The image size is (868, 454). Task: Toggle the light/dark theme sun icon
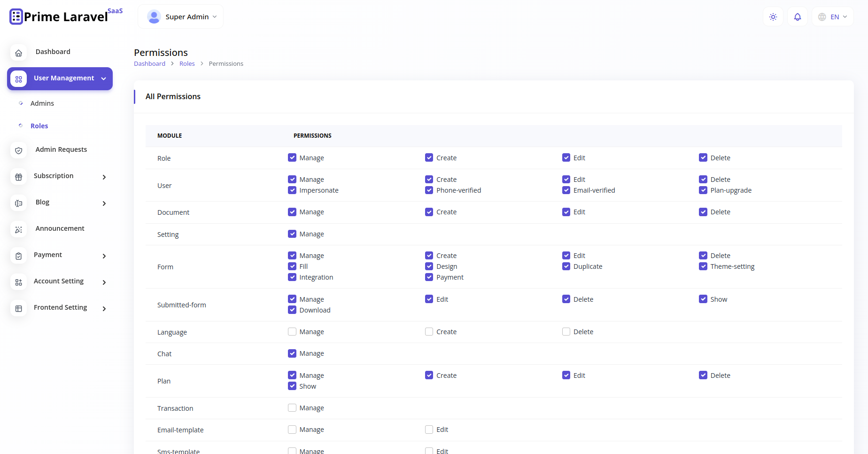[x=773, y=16]
